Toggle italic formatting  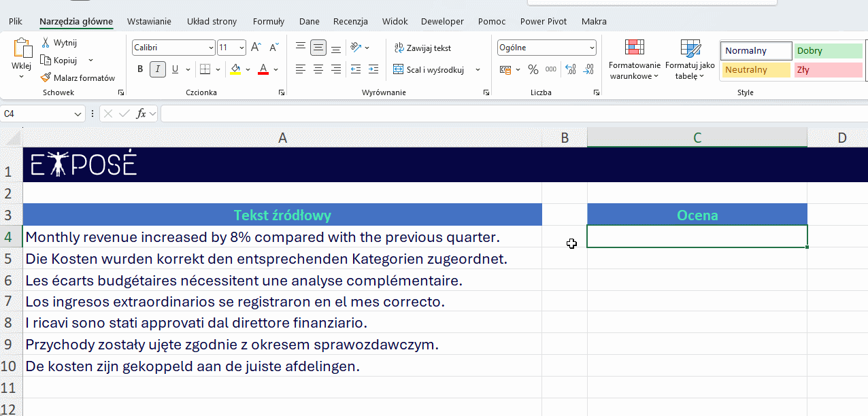click(x=157, y=69)
